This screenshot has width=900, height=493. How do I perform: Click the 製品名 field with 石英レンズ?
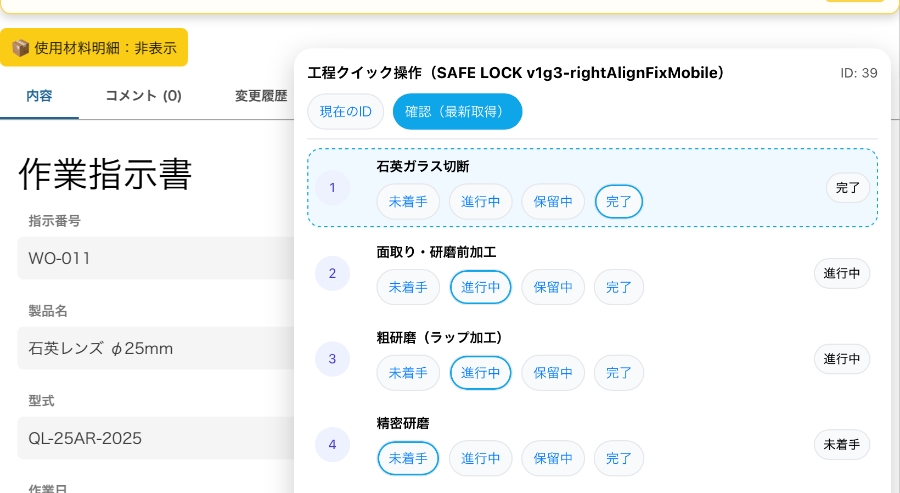point(150,348)
